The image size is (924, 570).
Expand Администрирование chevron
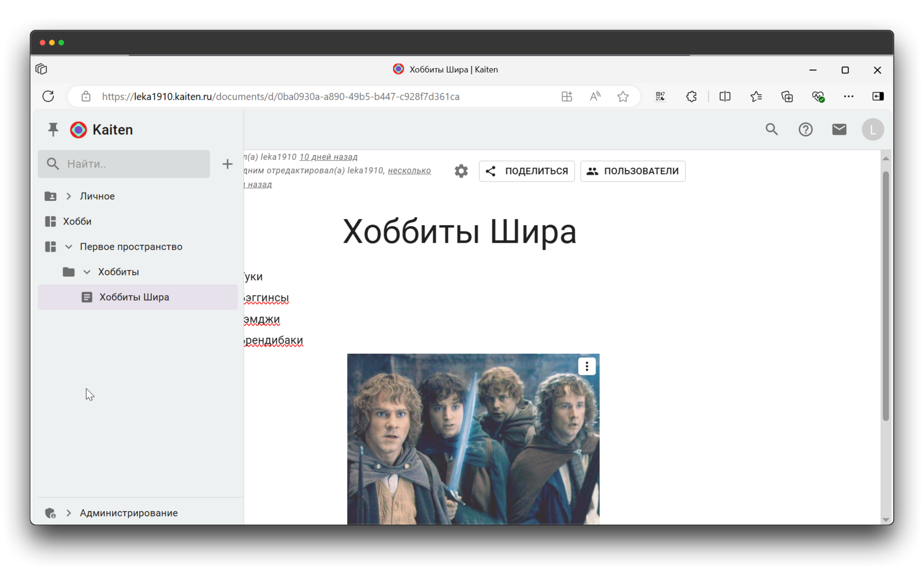coord(69,513)
